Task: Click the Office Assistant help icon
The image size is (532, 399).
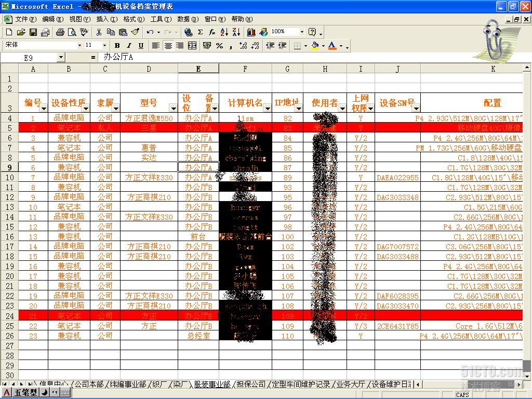Action: pos(312,32)
